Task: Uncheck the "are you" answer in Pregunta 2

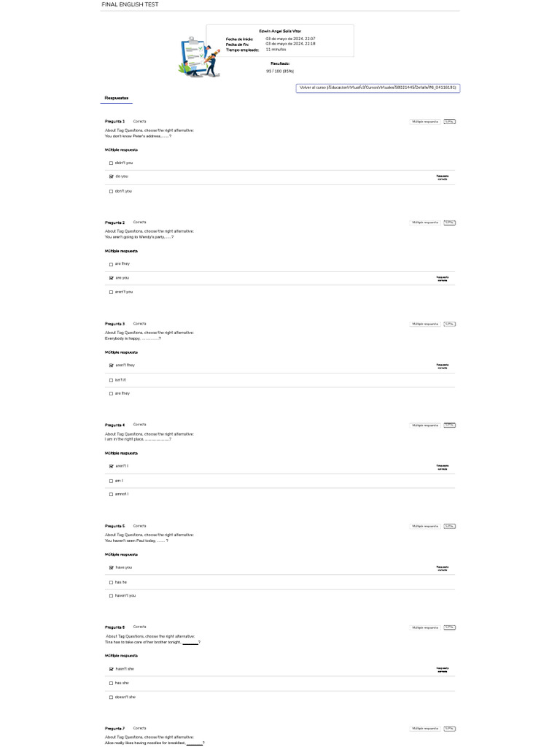Action: [112, 278]
